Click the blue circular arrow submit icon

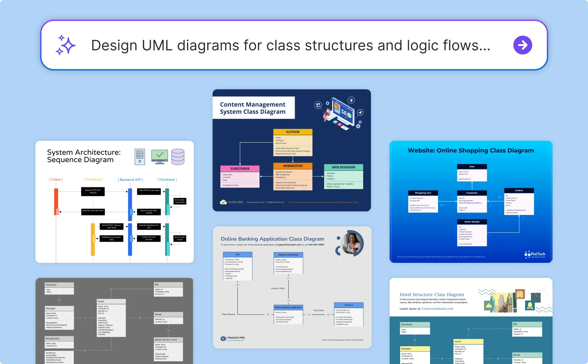click(x=523, y=45)
